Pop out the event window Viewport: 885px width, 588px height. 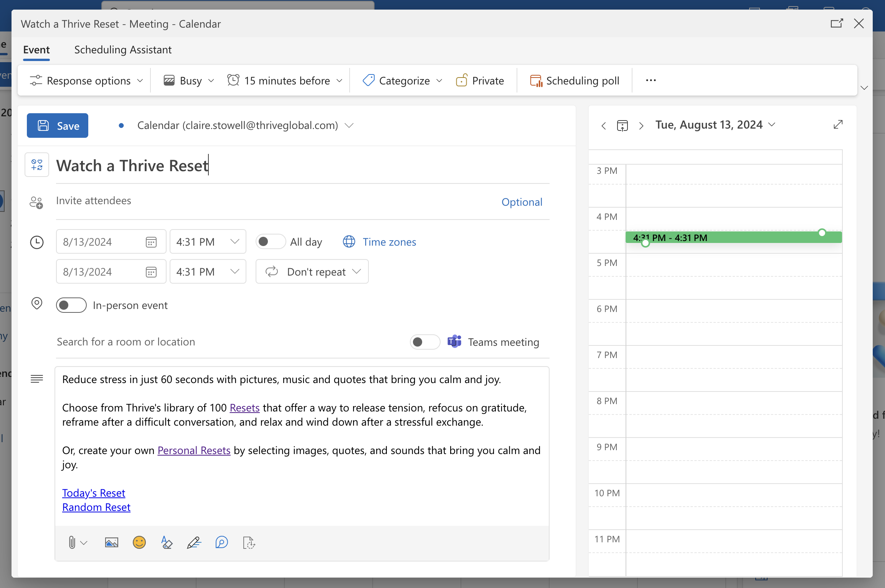[837, 23]
